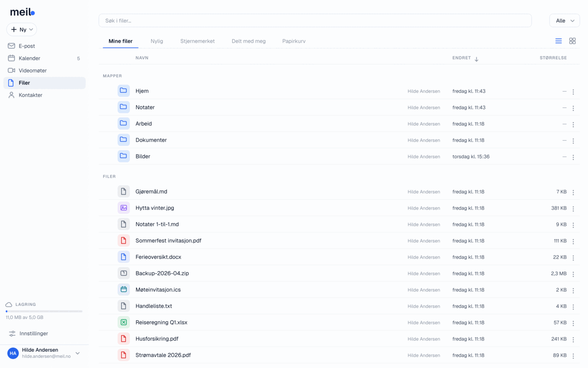Screen dimensions: 588x368
Task: Select Filer in the sidebar
Action: click(45, 83)
